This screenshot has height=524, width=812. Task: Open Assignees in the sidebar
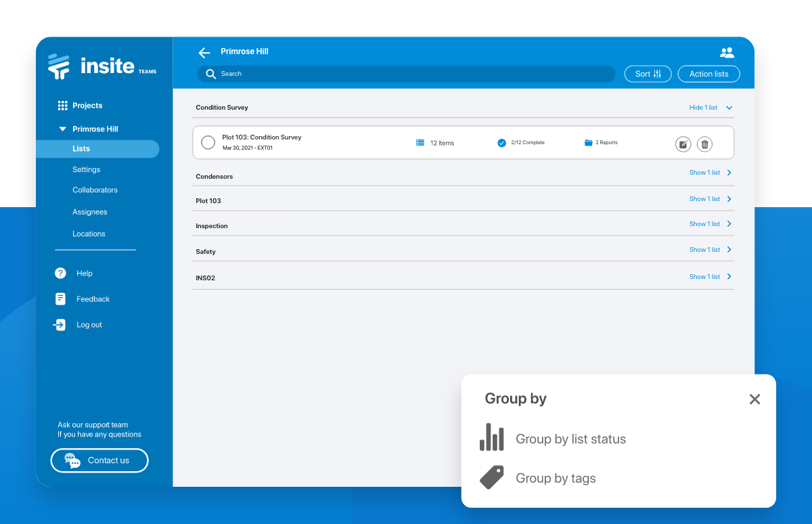90,212
